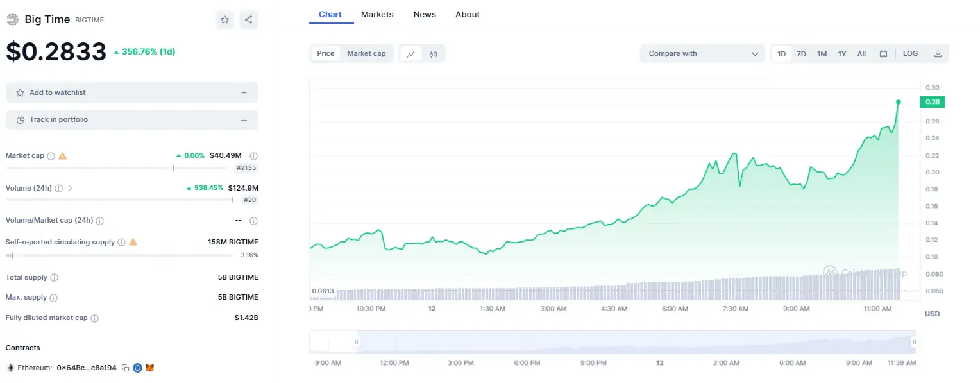Open the Markets tab
980x383 pixels.
coord(377,14)
